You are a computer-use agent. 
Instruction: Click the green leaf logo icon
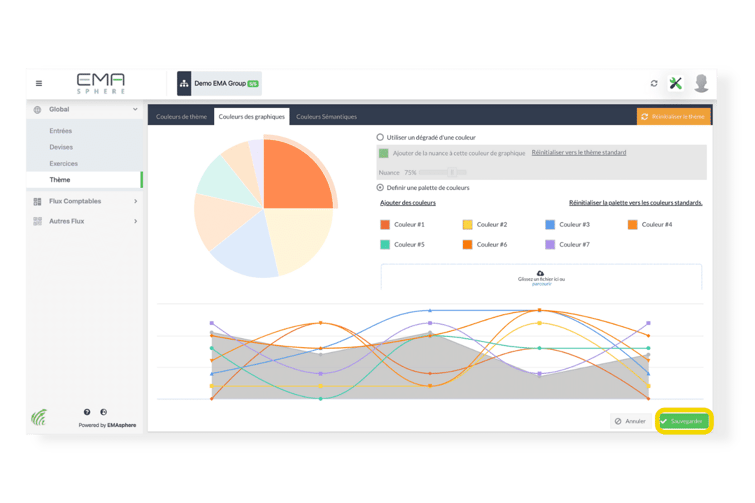[39, 417]
